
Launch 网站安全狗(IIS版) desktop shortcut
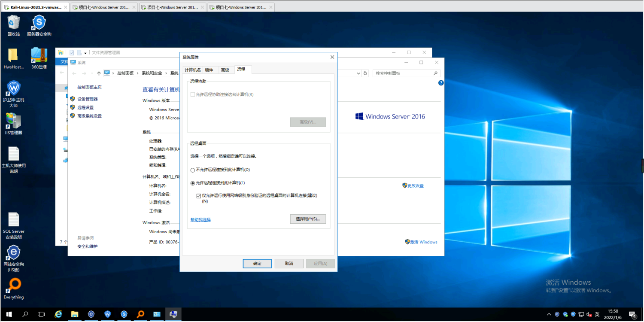pos(14,259)
